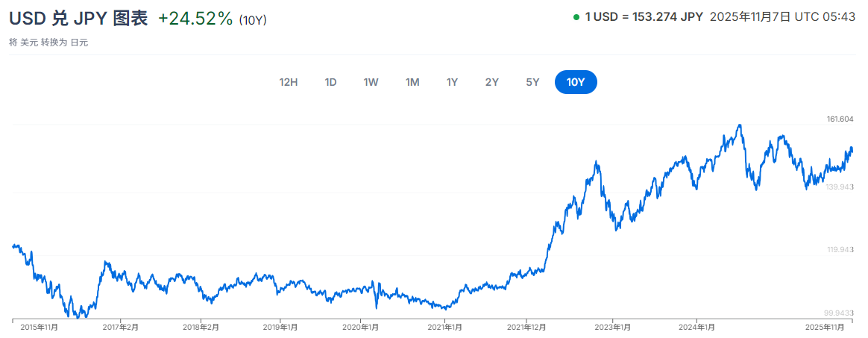Click the 2020年1月 date marker
The height and width of the screenshot is (338, 868).
click(x=359, y=328)
